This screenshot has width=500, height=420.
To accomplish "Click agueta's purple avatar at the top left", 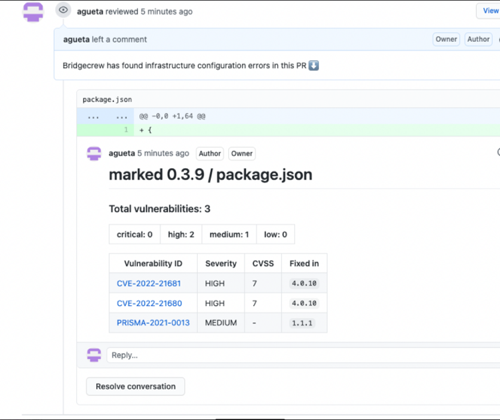I will (x=33, y=12).
